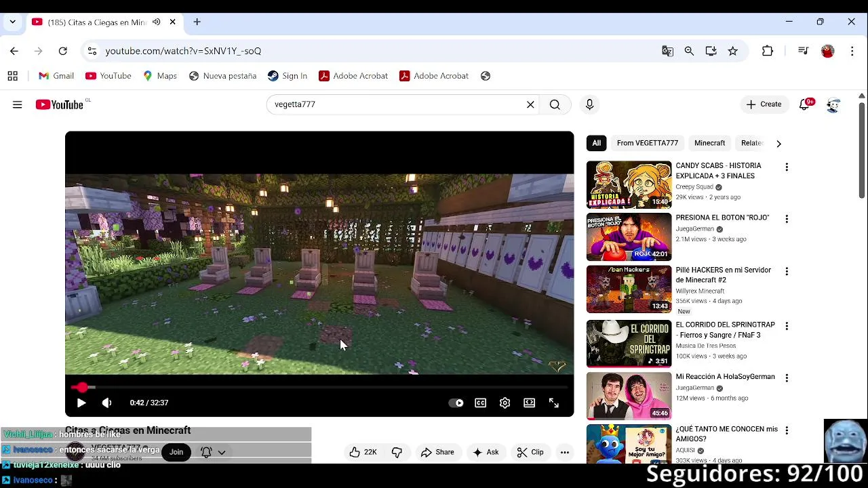This screenshot has width=868, height=488.
Task: Open options for CANDY SCABS video
Action: pyautogui.click(x=787, y=167)
